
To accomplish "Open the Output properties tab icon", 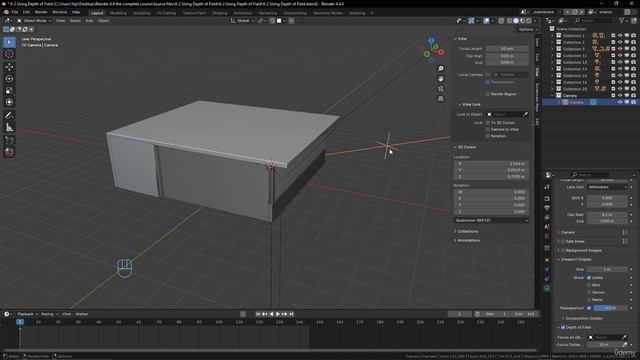I will click(547, 208).
